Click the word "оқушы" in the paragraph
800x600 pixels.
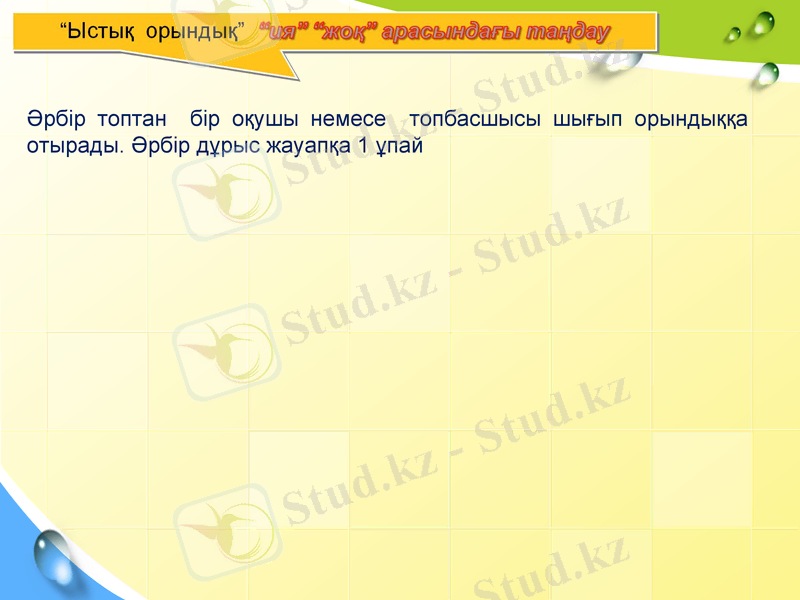tap(264, 119)
